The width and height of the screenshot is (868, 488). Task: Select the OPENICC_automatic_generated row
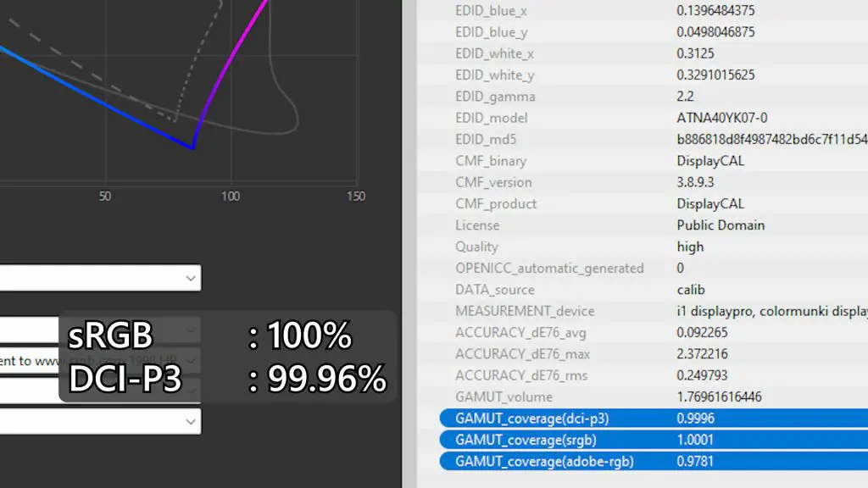(643, 269)
